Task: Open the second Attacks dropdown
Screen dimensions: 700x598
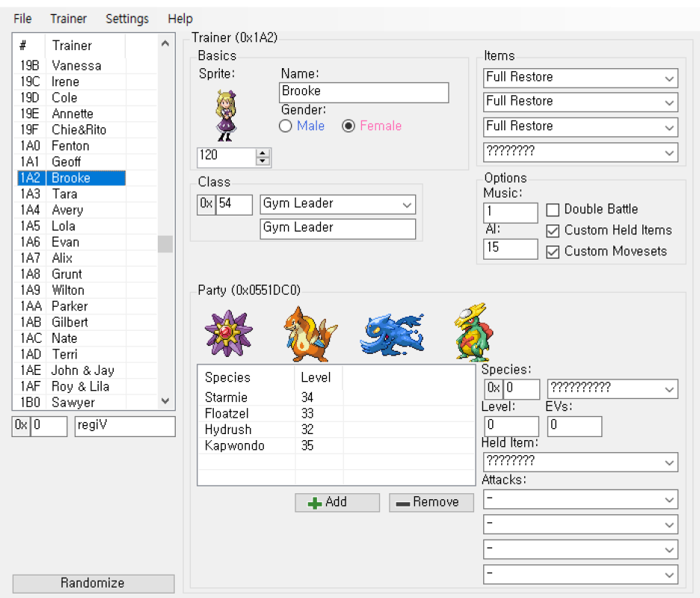Action: point(669,524)
